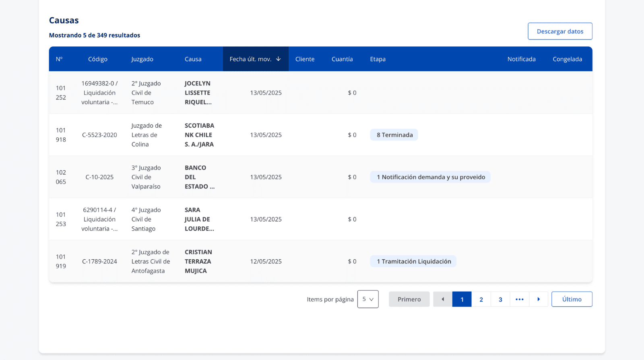Click the sort arrow on Fecha últ. mov.
Image resolution: width=644 pixels, height=360 pixels.
point(278,59)
